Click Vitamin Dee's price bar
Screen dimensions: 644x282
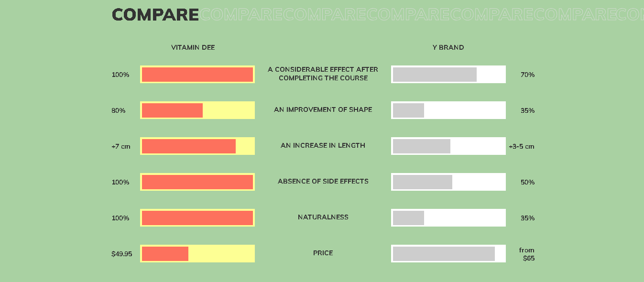coord(197,254)
